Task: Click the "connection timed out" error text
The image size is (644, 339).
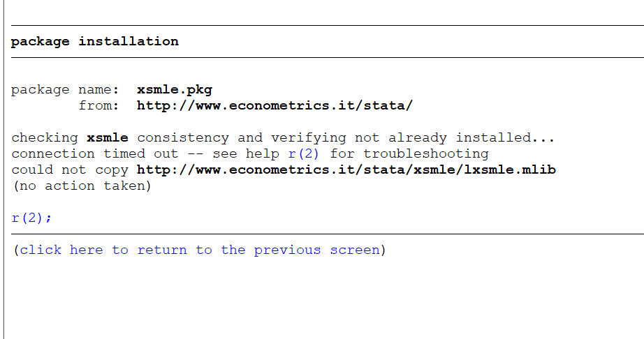Action: [95, 153]
